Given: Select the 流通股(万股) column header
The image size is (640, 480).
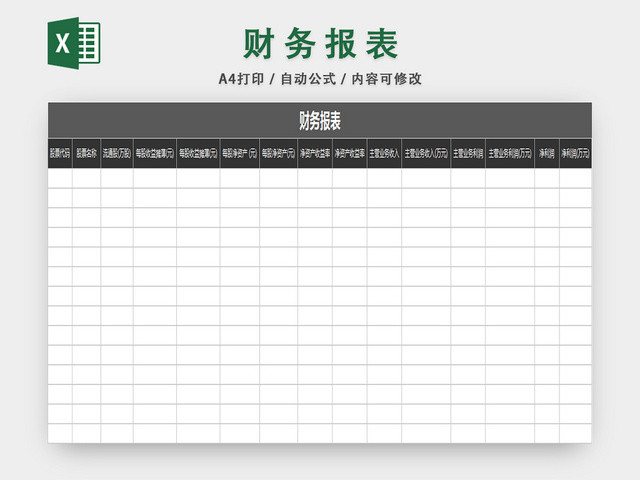Looking at the screenshot, I should point(117,153).
